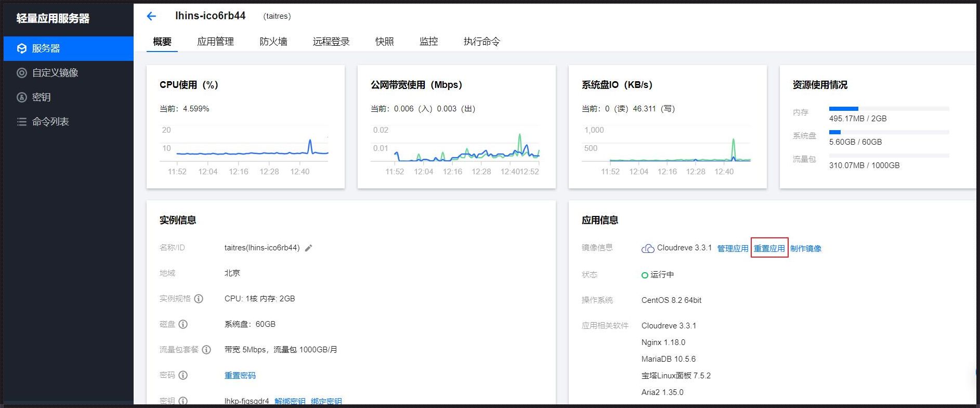The width and height of the screenshot is (980, 408).
Task: Click the Cloudreve cloud icon
Action: click(648, 248)
